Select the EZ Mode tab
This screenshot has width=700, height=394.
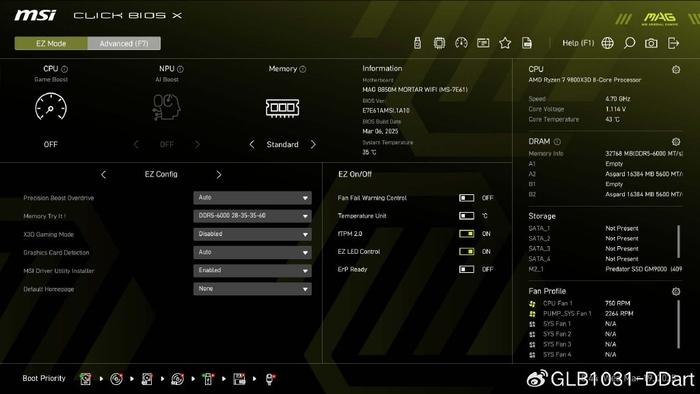51,43
